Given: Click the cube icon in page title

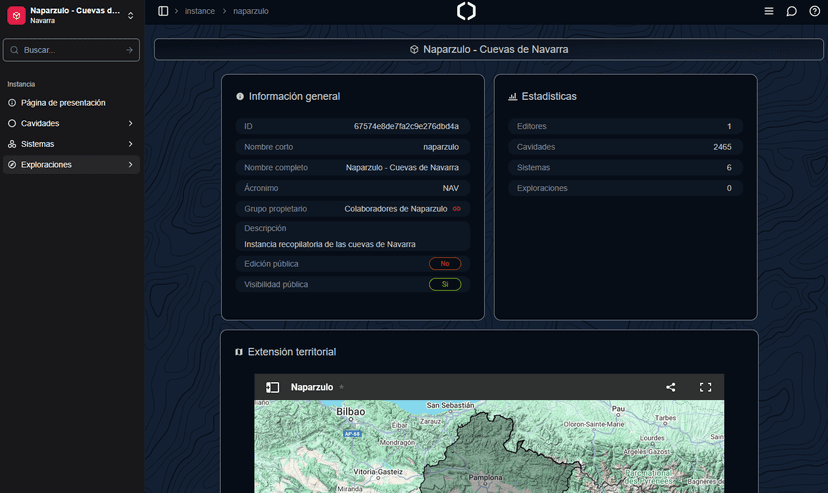Looking at the screenshot, I should [414, 50].
